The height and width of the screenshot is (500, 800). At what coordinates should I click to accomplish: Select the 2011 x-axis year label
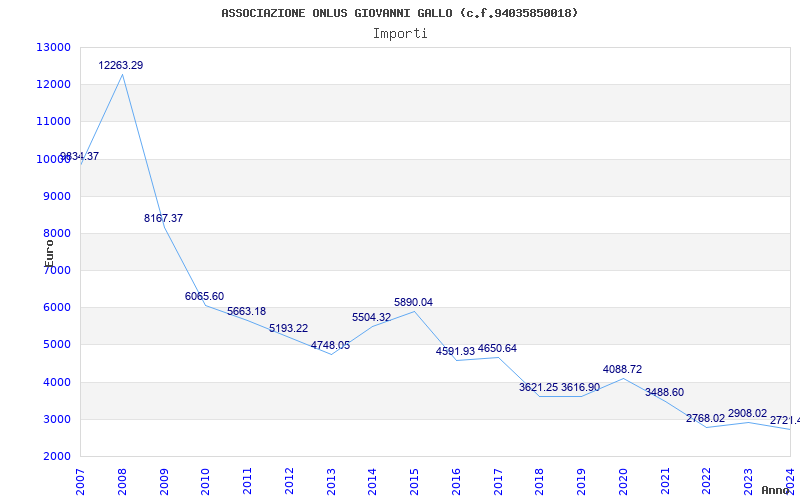coord(247,481)
